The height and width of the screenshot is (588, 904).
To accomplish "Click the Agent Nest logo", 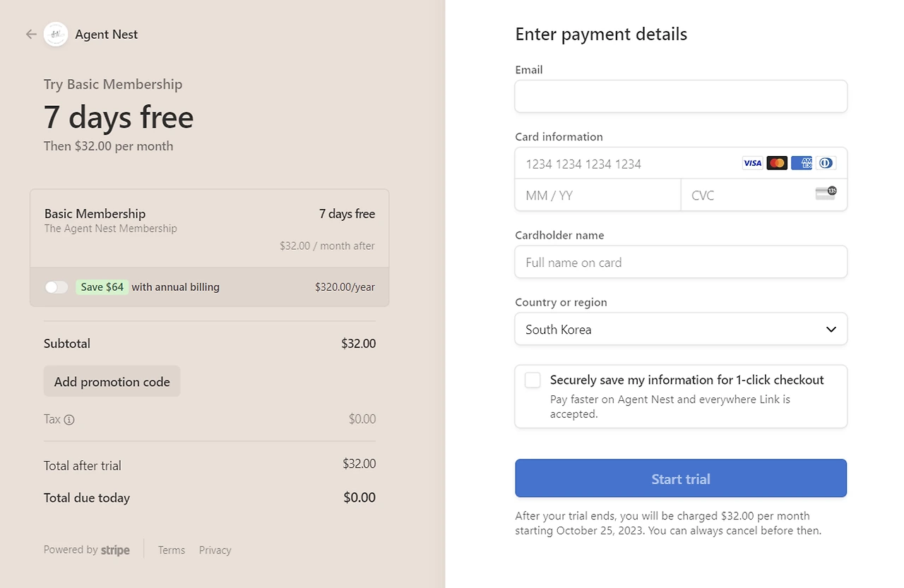I will pos(56,34).
